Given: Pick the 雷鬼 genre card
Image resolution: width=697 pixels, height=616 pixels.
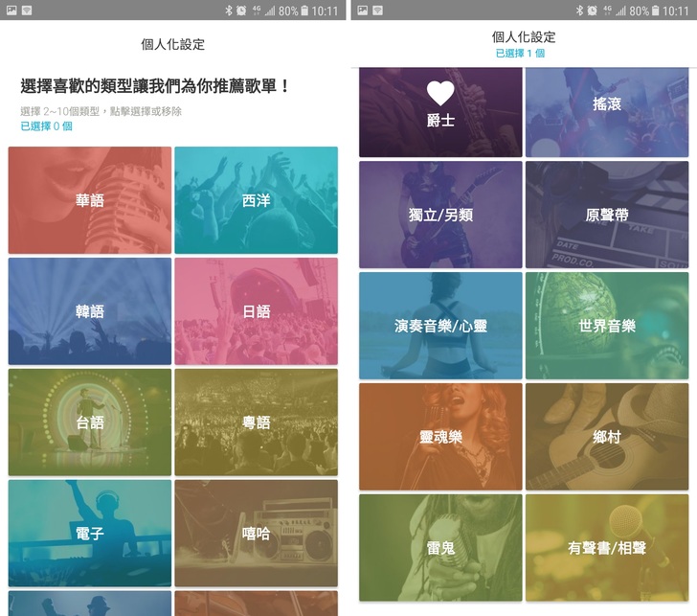Looking at the screenshot, I should click(440, 548).
